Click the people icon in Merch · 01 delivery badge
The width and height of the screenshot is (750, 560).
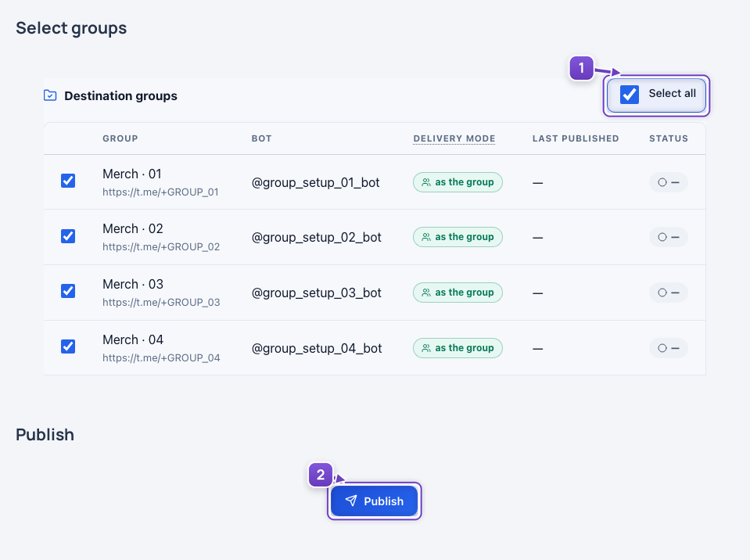425,182
